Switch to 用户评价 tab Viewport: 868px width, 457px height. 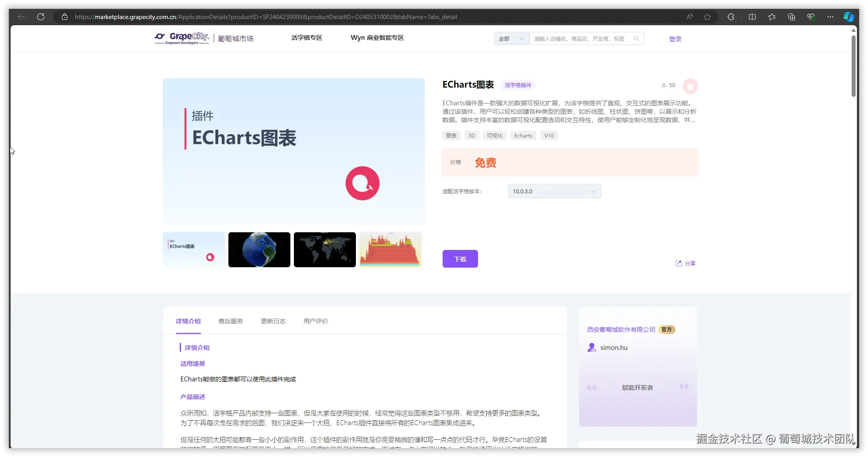[x=316, y=321]
